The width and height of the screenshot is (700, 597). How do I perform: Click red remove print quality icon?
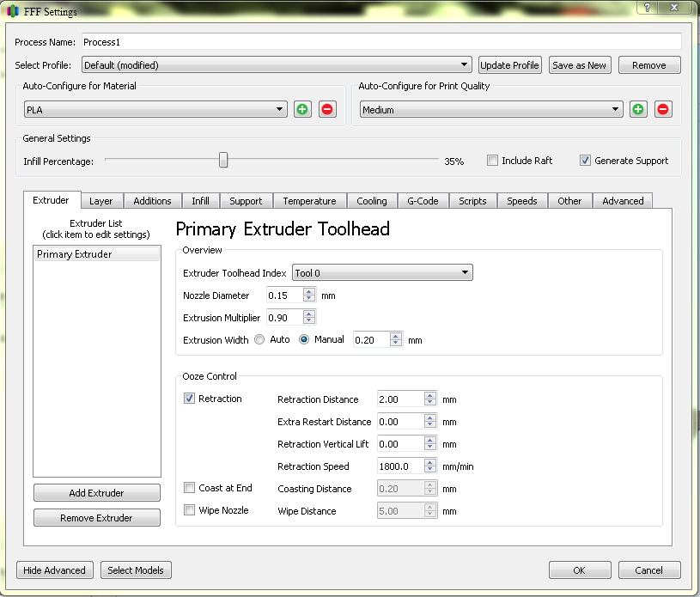click(663, 109)
